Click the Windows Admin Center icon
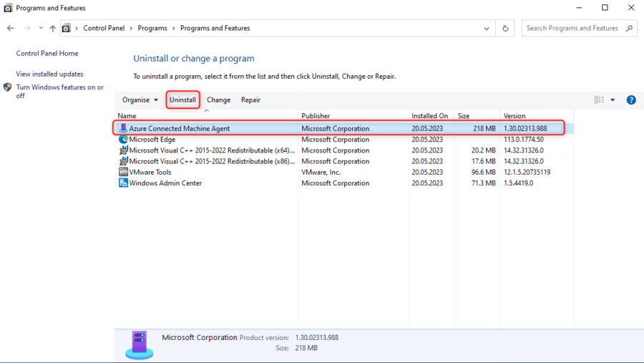The image size is (644, 363). (x=123, y=183)
